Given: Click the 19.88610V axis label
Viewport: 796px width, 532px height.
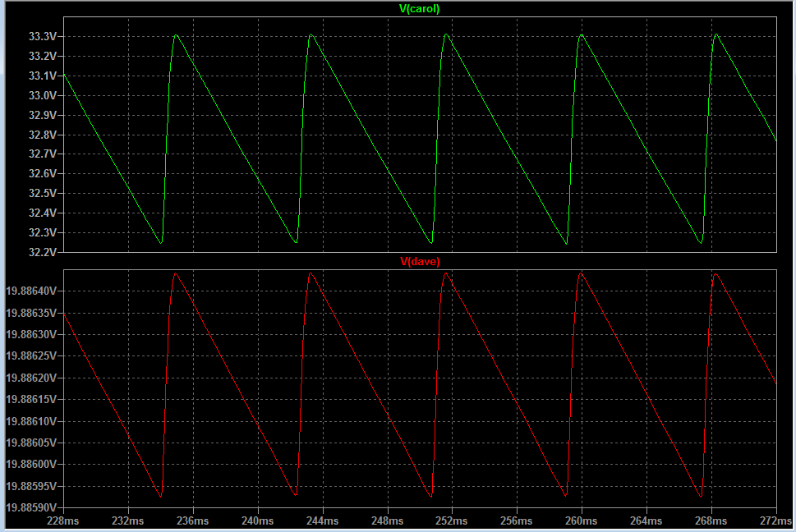Looking at the screenshot, I should point(31,421).
